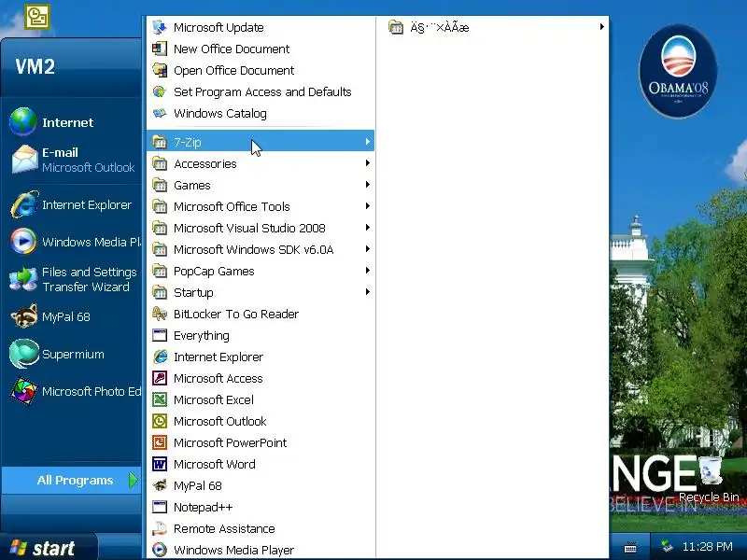Image resolution: width=747 pixels, height=560 pixels.
Task: Click the New Office Document icon
Action: [x=160, y=49]
